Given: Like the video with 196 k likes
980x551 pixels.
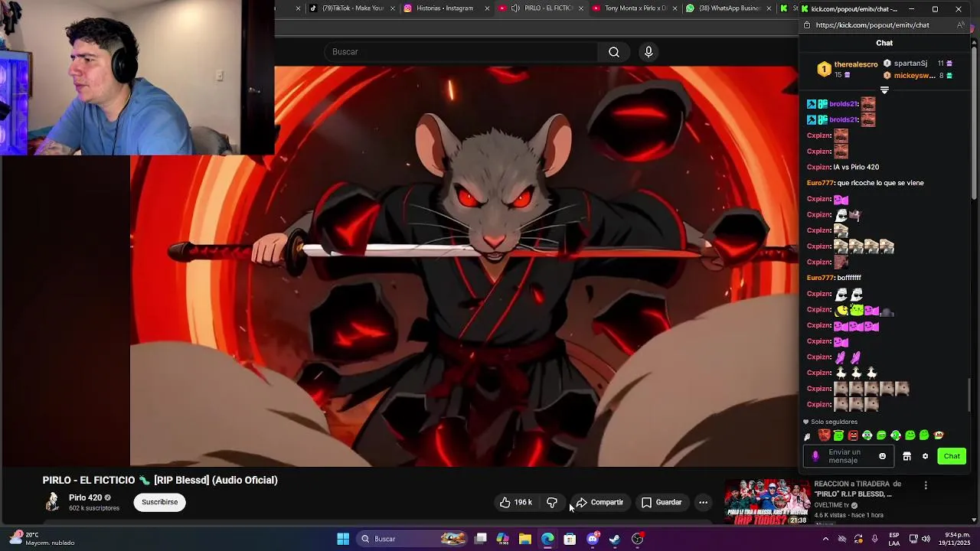Looking at the screenshot, I should pyautogui.click(x=515, y=502).
